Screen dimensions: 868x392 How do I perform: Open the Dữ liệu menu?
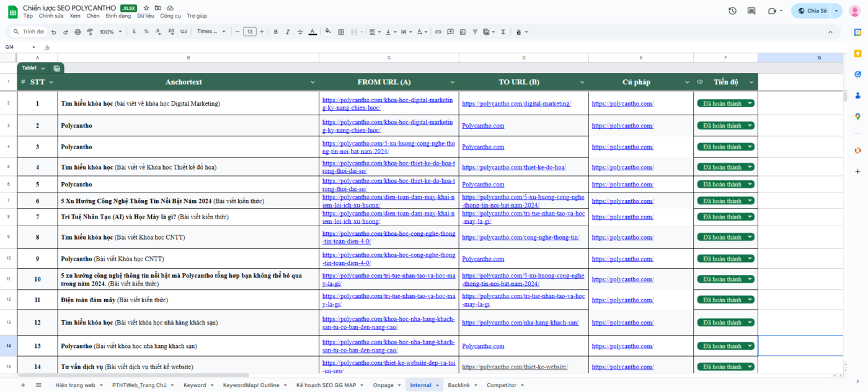pos(146,16)
